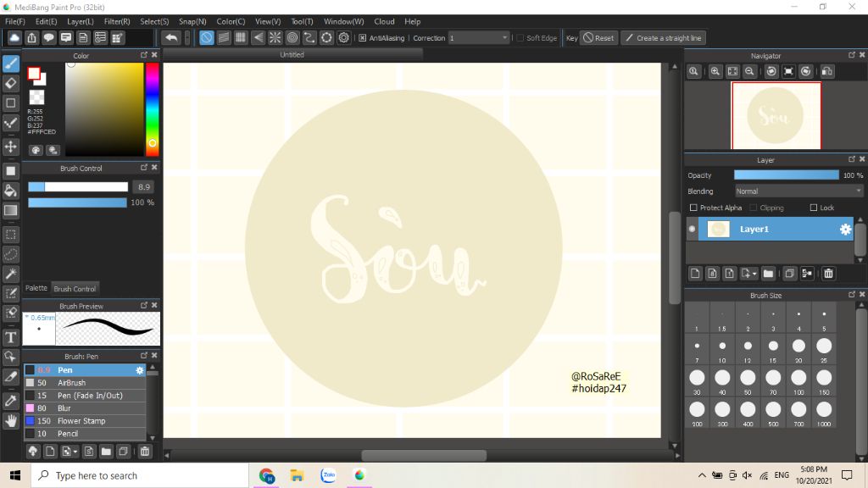Image resolution: width=868 pixels, height=488 pixels.
Task: Adjust the brush size slider
Action: tap(78, 187)
